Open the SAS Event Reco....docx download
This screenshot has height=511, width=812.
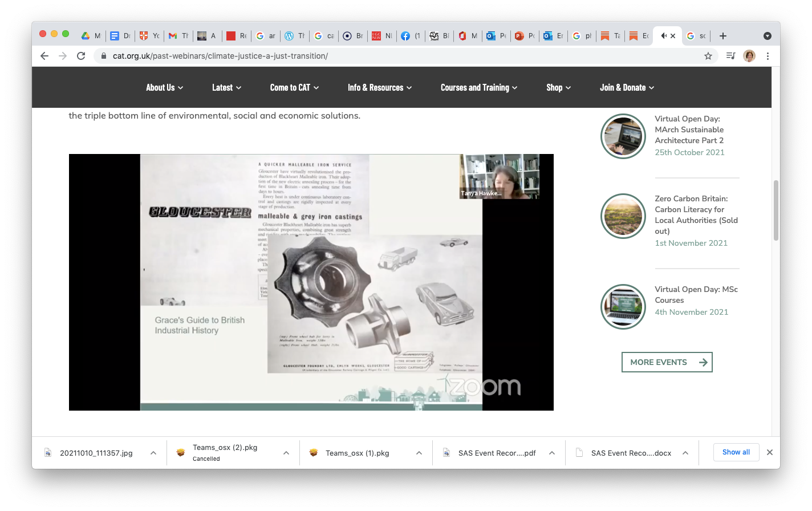click(631, 453)
